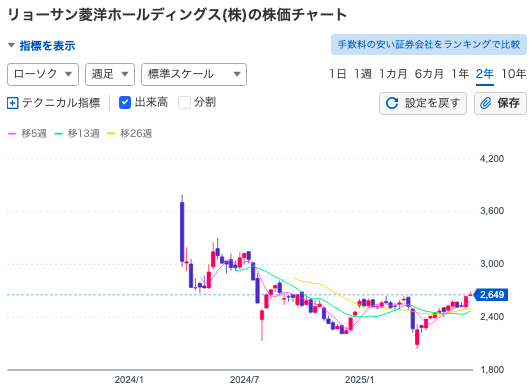The width and height of the screenshot is (529, 389).
Task: Click the plus icon beside テクニカル指標
Action: click(12, 103)
